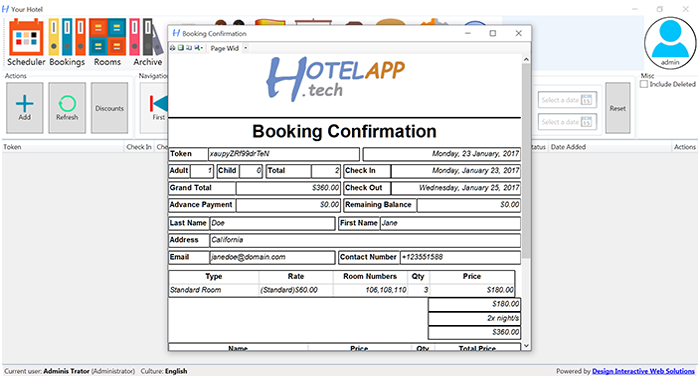Click the Refresh button
The width and height of the screenshot is (700, 378).
tap(67, 108)
